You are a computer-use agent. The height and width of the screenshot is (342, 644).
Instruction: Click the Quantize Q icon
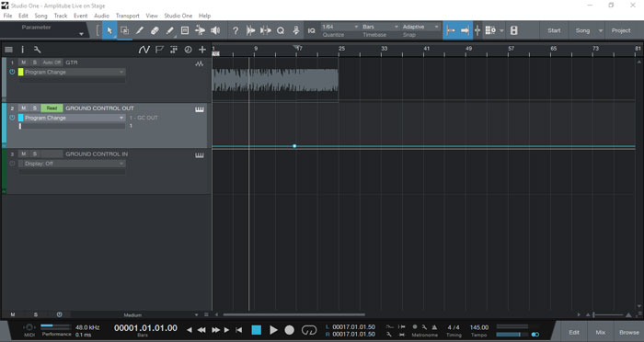[281, 30]
